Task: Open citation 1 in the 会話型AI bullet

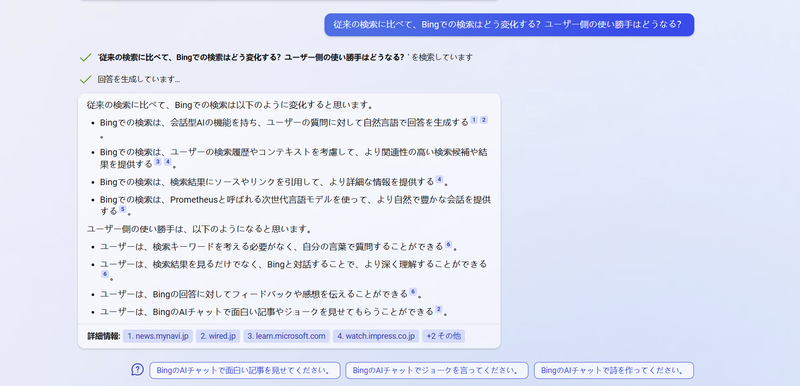Action: click(474, 120)
